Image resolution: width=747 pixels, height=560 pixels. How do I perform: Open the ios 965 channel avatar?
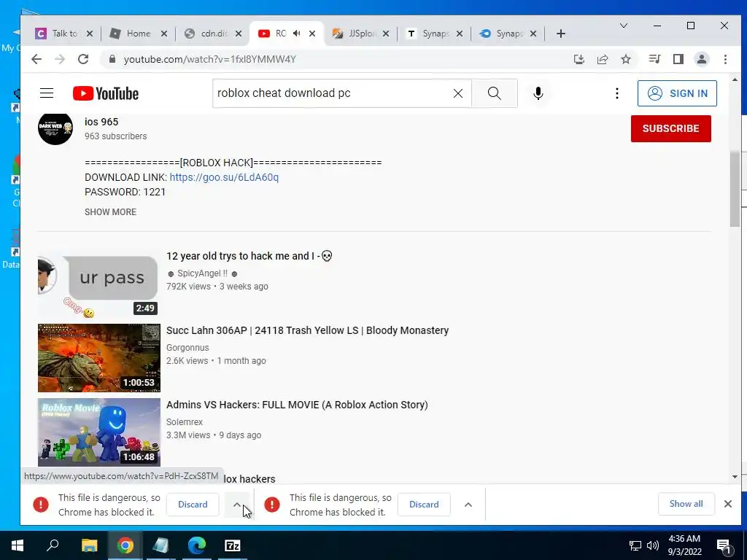[55, 128]
